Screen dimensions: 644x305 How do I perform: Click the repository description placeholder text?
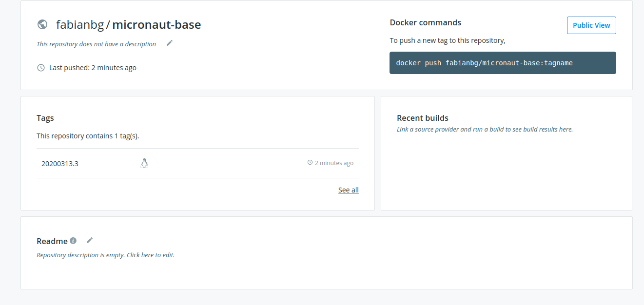click(x=96, y=43)
